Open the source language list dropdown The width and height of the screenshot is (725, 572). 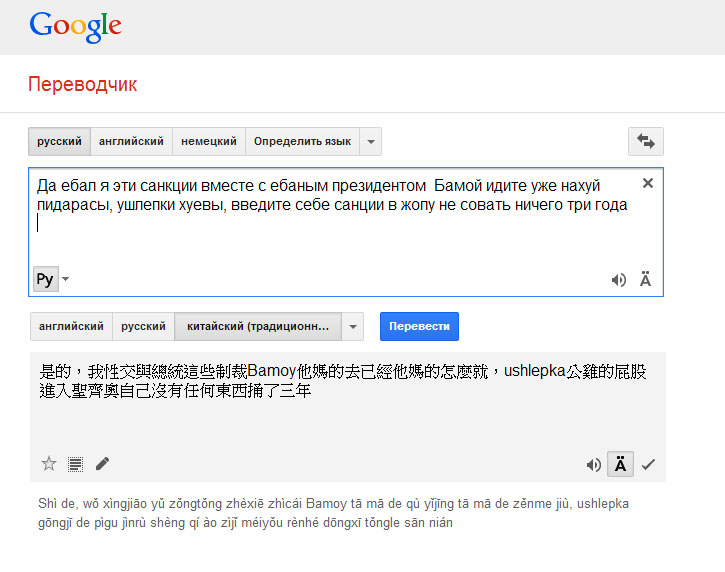point(371,141)
